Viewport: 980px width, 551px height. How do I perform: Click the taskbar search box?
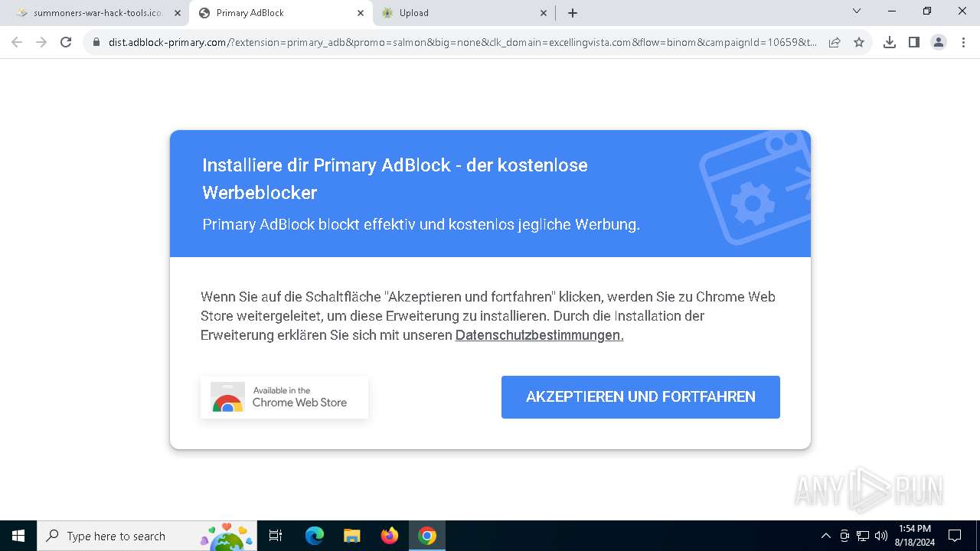pyautogui.click(x=147, y=536)
